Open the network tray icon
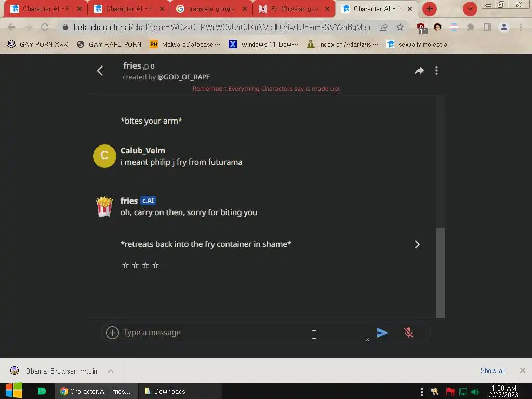 [463, 392]
